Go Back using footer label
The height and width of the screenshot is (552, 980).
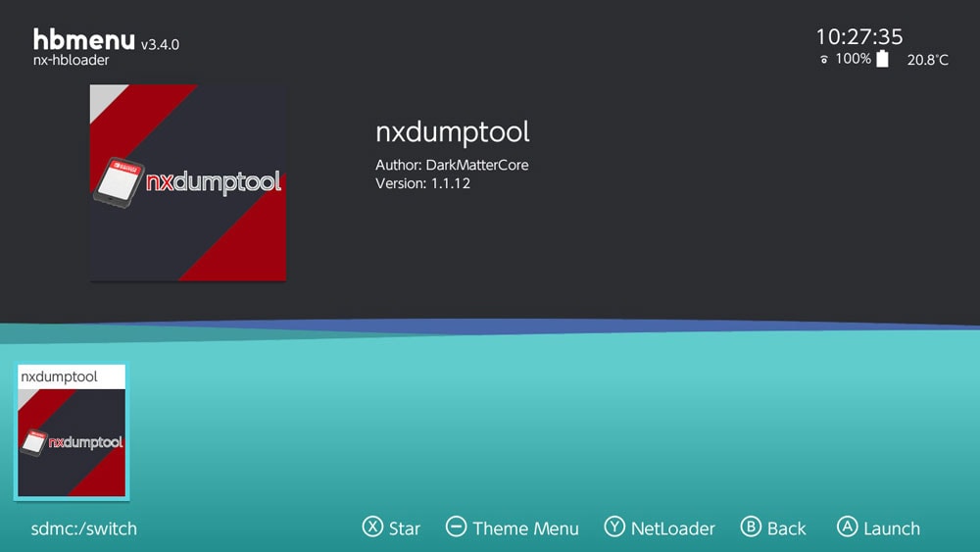786,528
